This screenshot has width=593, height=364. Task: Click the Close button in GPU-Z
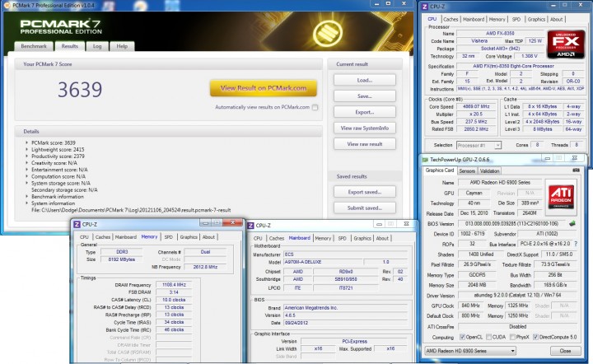(565, 351)
